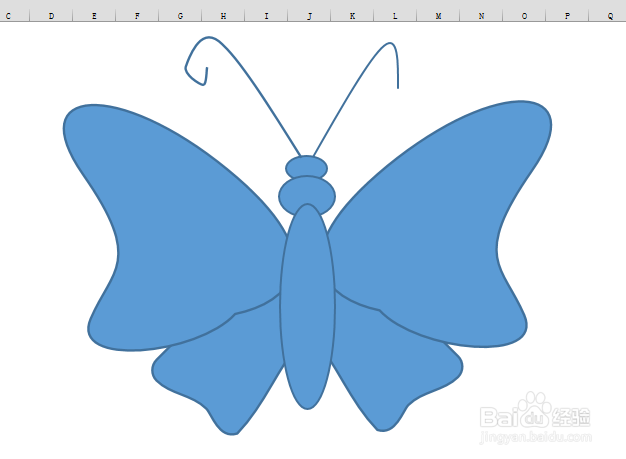Select the butterfly's small head oval
The height and width of the screenshot is (459, 626).
[x=307, y=168]
